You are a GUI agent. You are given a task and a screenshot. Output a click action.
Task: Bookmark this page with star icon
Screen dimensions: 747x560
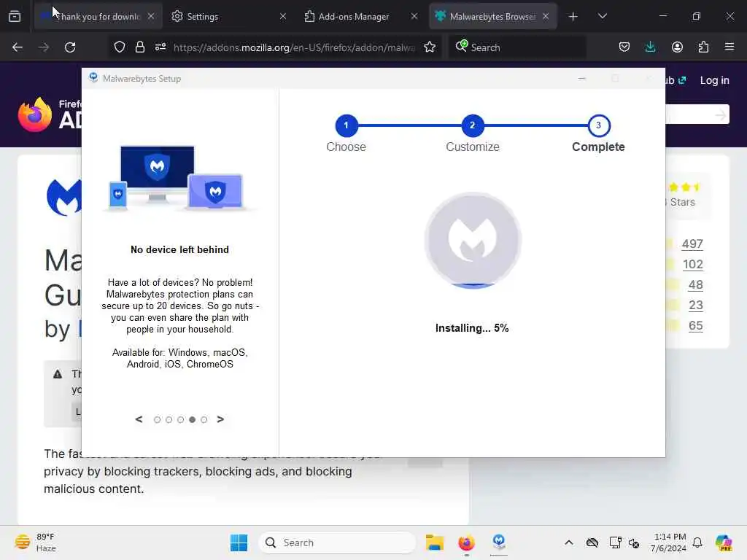pyautogui.click(x=430, y=47)
